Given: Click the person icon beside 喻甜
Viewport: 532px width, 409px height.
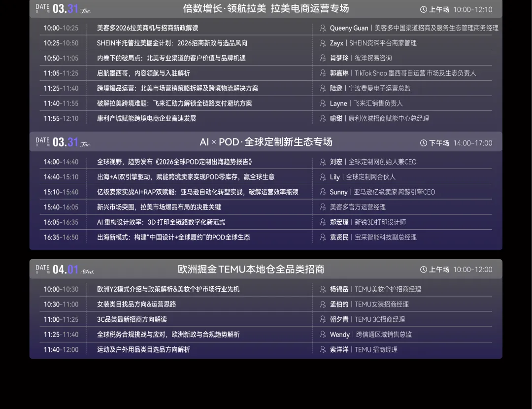Looking at the screenshot, I should point(323,118).
